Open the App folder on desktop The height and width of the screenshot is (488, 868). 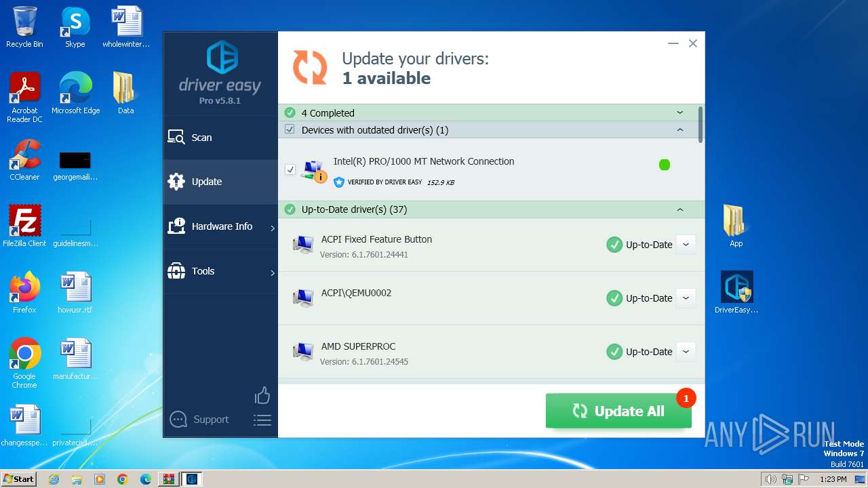pyautogui.click(x=736, y=226)
